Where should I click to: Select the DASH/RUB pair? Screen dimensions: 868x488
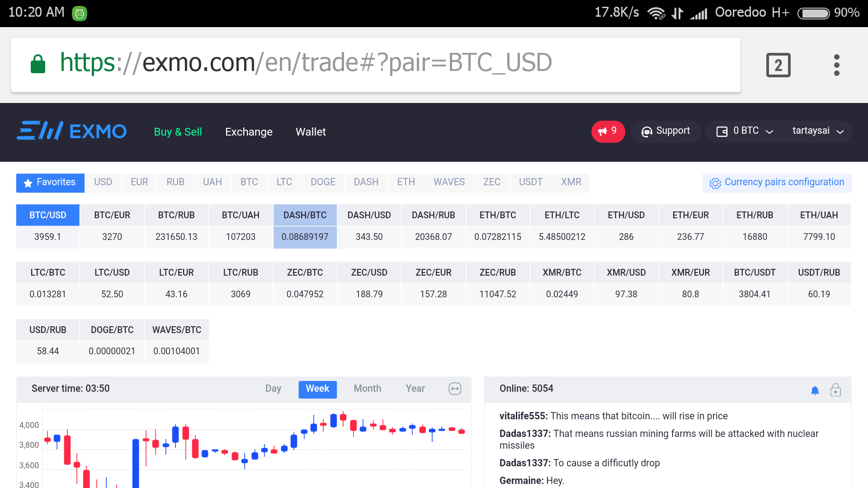click(x=434, y=226)
